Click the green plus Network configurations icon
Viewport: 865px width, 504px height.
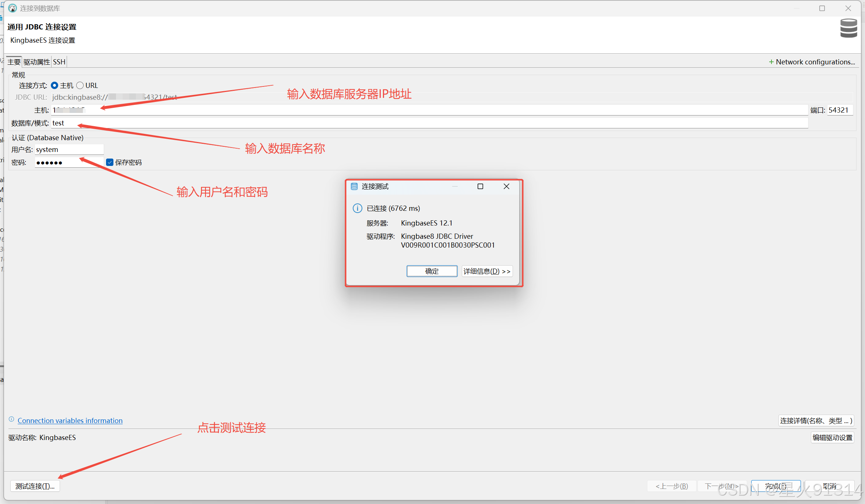click(771, 62)
